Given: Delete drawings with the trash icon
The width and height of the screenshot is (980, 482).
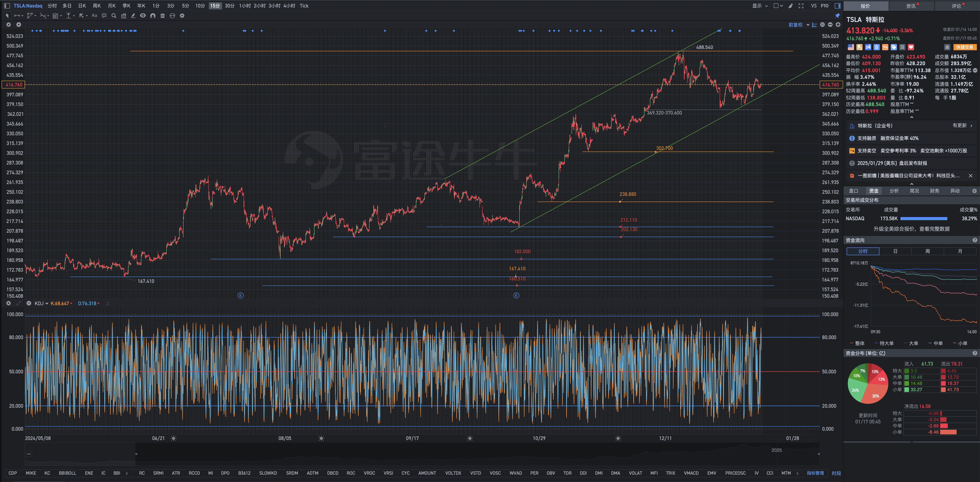Looking at the screenshot, I should pos(162,16).
